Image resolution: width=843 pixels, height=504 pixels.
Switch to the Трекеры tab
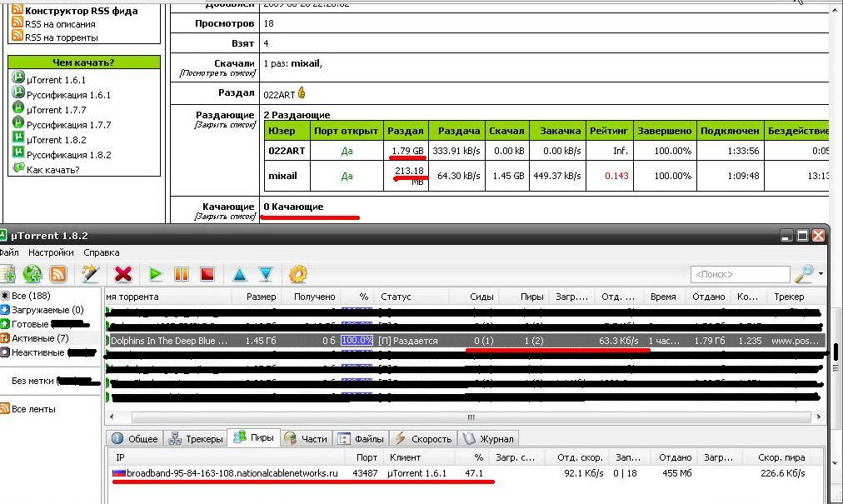[x=196, y=438]
